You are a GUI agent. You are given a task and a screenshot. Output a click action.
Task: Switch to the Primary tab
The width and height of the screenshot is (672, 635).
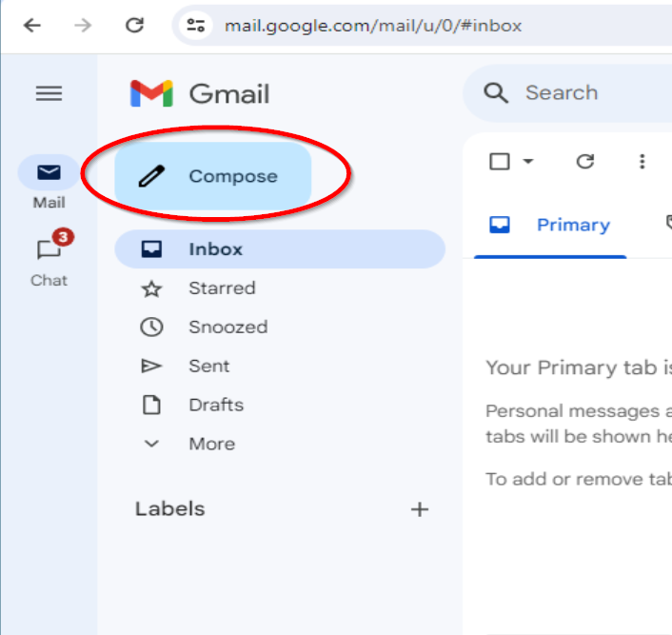tap(572, 226)
